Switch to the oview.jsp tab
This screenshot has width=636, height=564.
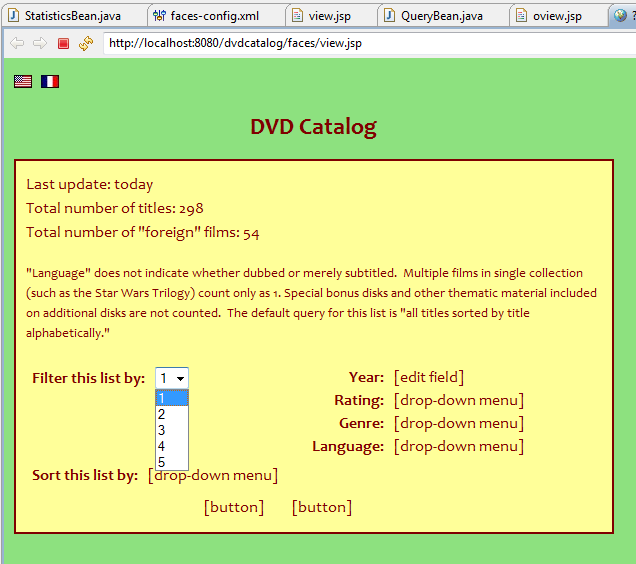point(559,16)
